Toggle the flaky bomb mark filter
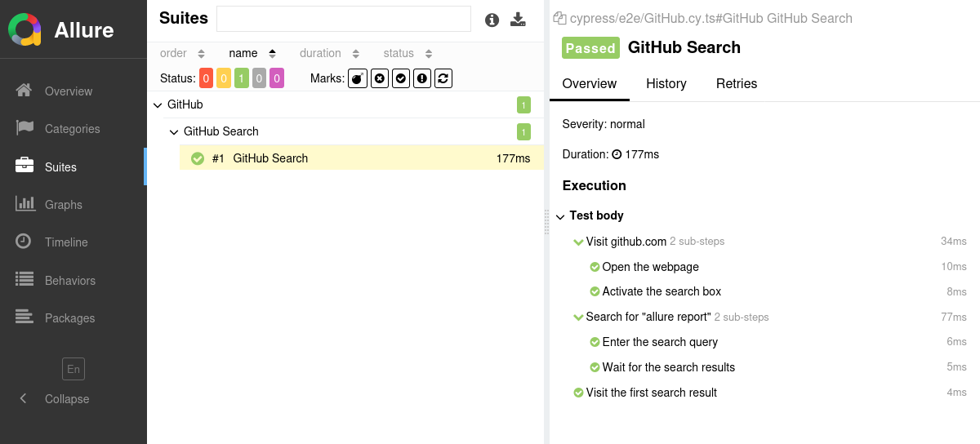980x444 pixels. [358, 78]
